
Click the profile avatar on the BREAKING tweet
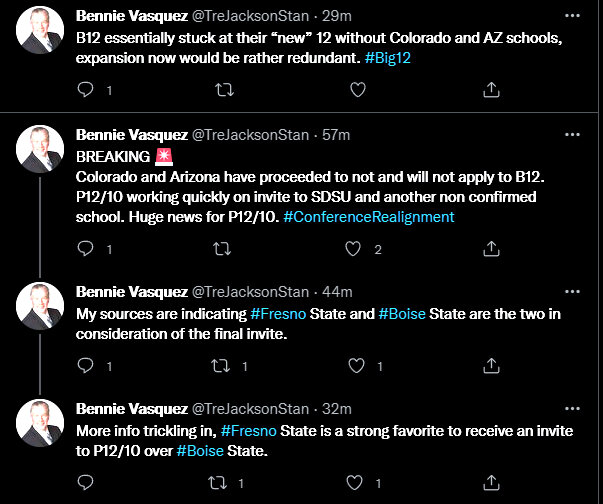click(x=40, y=149)
